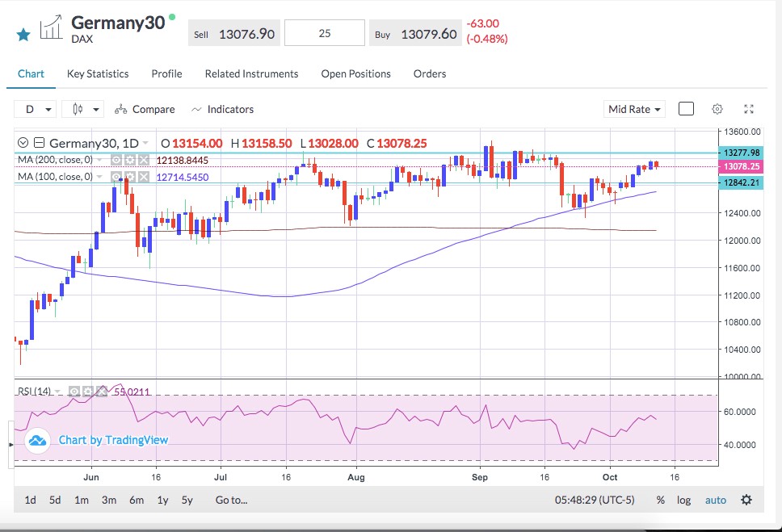Image resolution: width=782 pixels, height=532 pixels.
Task: Remove the RSI 14 indicator
Action: click(101, 392)
